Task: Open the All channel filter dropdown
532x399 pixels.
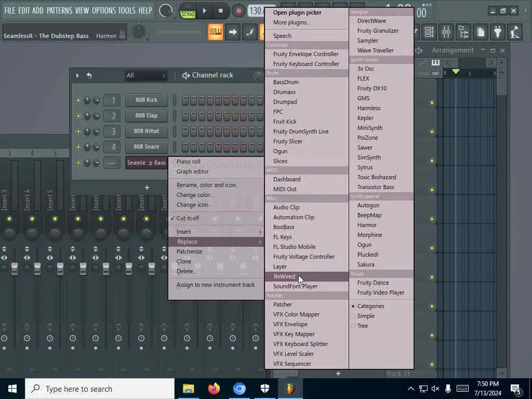Action: pyautogui.click(x=145, y=76)
